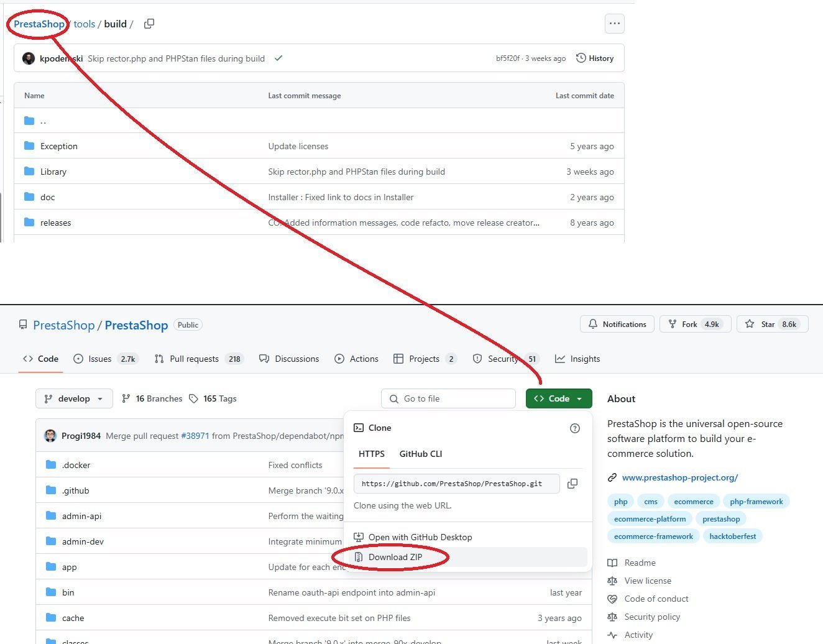Click the green commit status checkmark
This screenshot has width=823, height=644.
tap(278, 58)
